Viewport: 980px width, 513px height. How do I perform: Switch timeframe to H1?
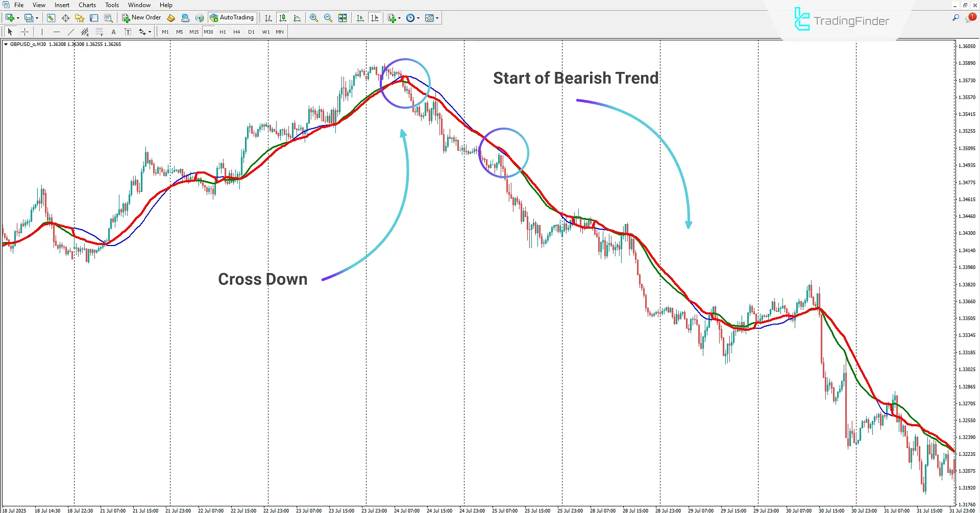coord(223,32)
